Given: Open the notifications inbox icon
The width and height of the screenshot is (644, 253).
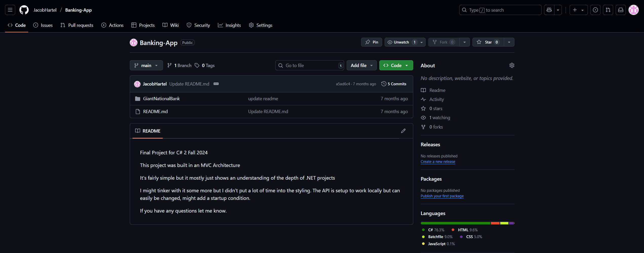Looking at the screenshot, I should coord(621,10).
